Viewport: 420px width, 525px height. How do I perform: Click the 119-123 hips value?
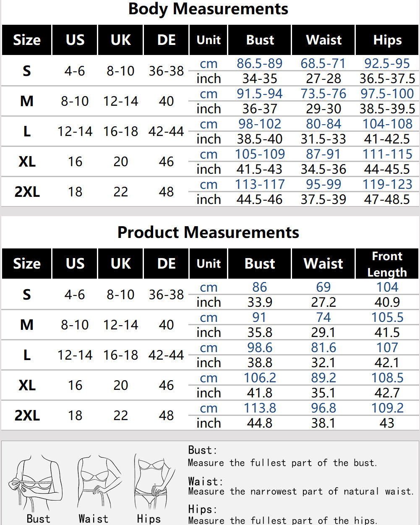[387, 184]
